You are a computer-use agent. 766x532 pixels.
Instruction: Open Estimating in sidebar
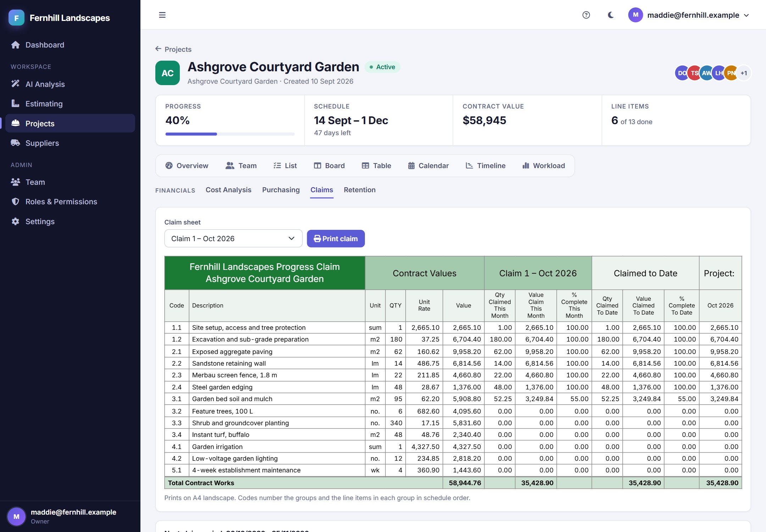pos(70,104)
